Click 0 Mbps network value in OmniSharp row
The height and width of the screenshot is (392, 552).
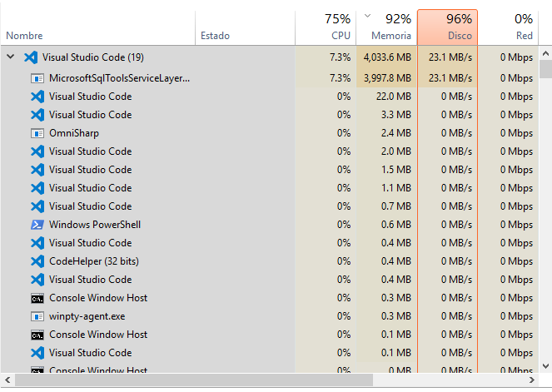tap(516, 133)
